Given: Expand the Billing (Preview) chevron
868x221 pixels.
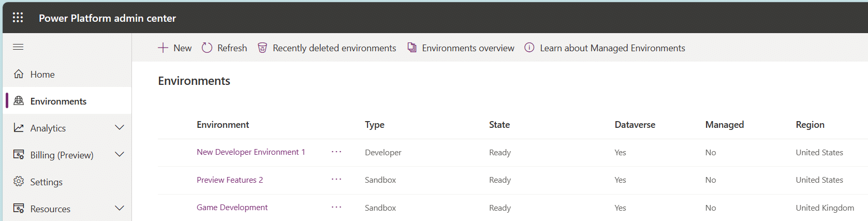Looking at the screenshot, I should click(x=120, y=154).
